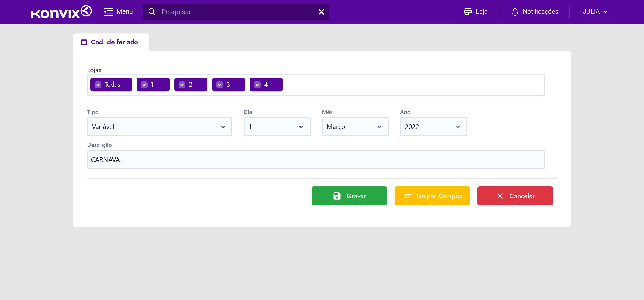Toggle store 2 checkbox

[x=182, y=85]
